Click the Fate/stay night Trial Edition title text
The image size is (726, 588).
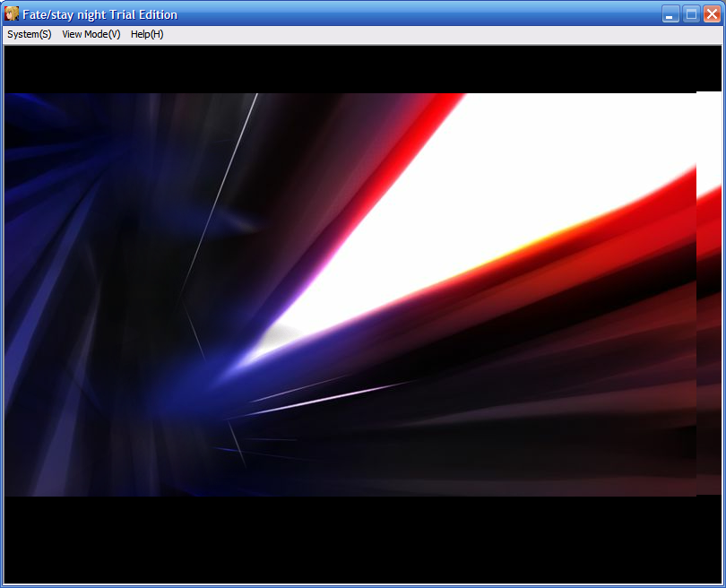click(100, 15)
